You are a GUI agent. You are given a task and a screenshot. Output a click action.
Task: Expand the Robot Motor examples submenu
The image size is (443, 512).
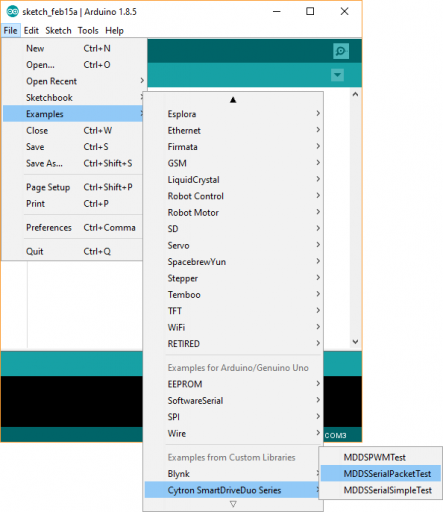pos(233,212)
